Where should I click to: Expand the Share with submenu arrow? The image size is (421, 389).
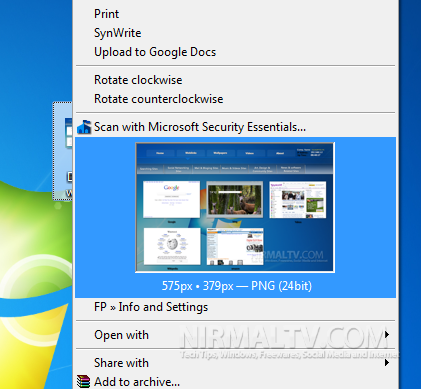point(387,362)
